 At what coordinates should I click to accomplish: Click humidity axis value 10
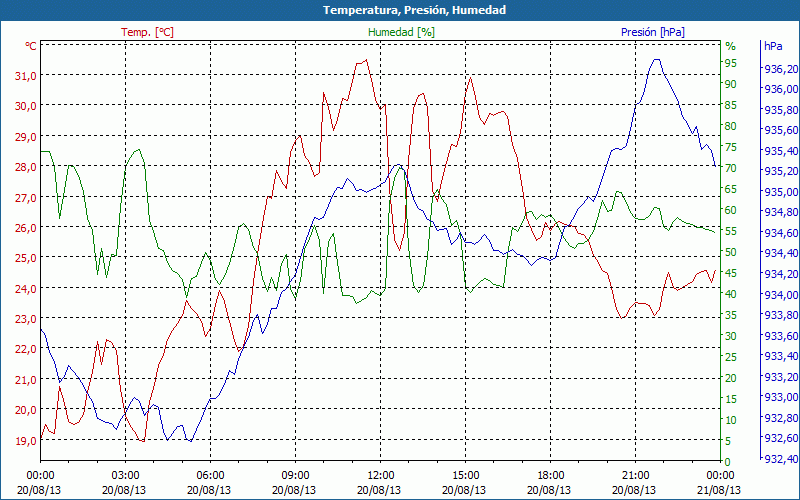point(731,420)
